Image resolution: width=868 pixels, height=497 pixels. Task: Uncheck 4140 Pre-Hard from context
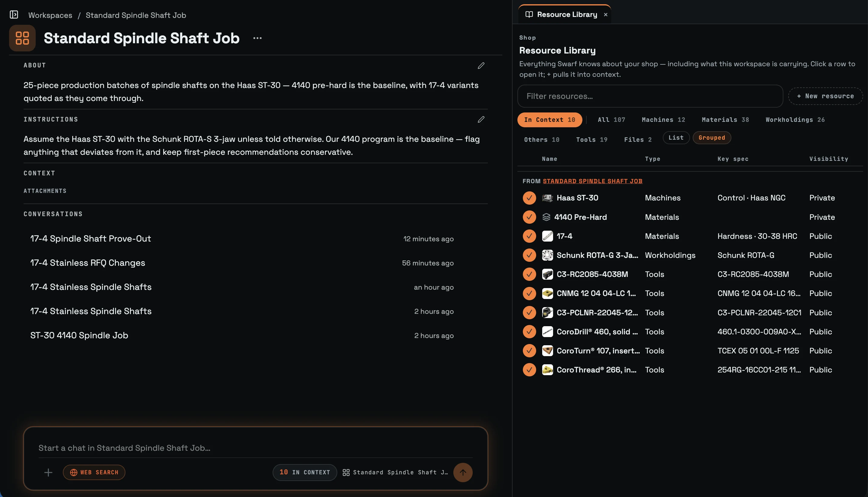[x=529, y=217]
